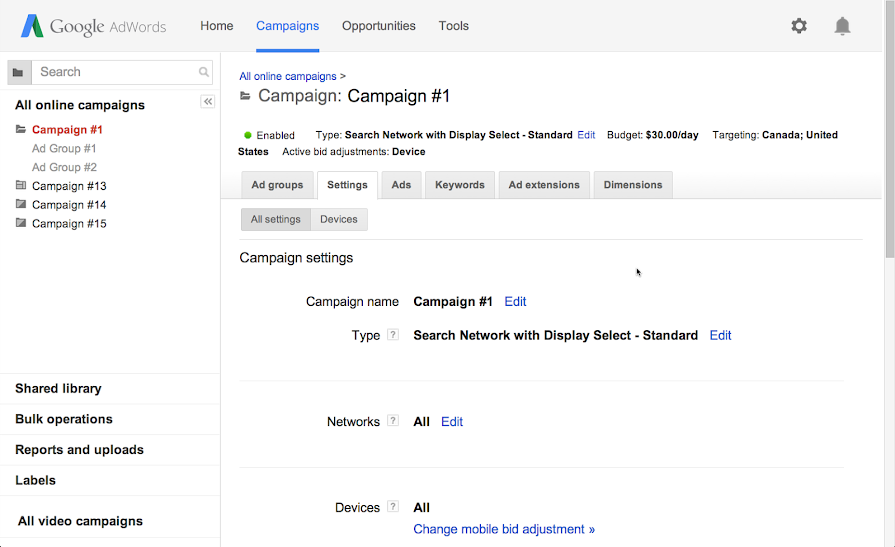Viewport: 895px width, 547px height.
Task: Show the Devices settings sub-tab
Action: click(339, 219)
